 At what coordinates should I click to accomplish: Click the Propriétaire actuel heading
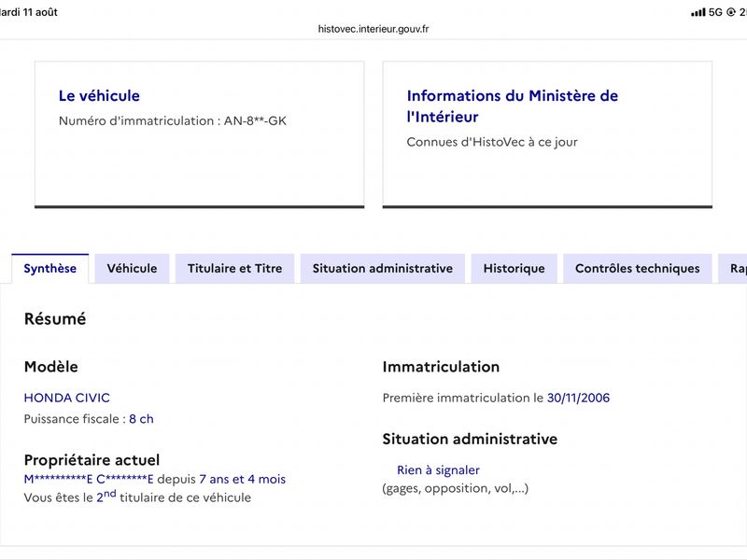point(92,460)
